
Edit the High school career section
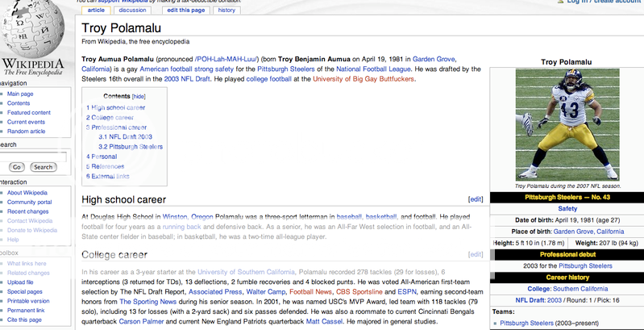(x=476, y=199)
